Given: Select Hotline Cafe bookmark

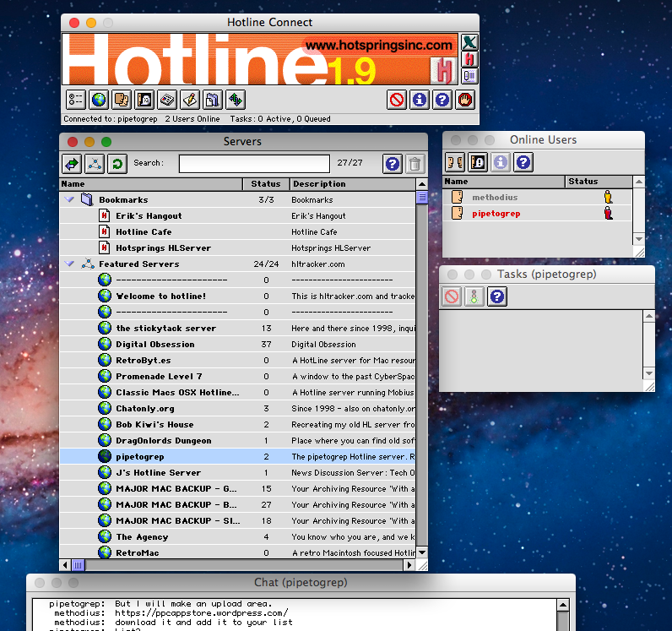Looking at the screenshot, I should click(x=237, y=231).
